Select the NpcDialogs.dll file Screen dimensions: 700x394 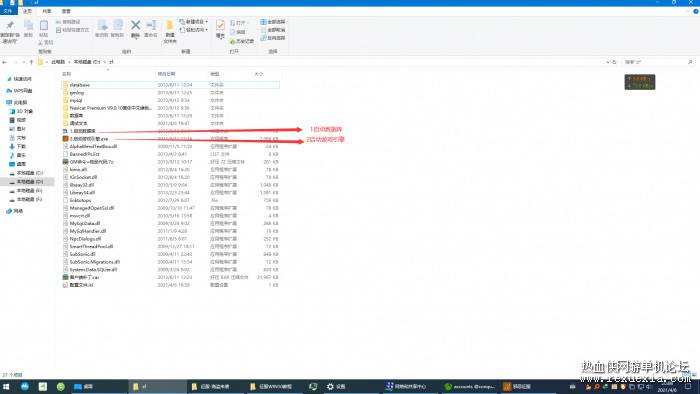[x=85, y=239]
